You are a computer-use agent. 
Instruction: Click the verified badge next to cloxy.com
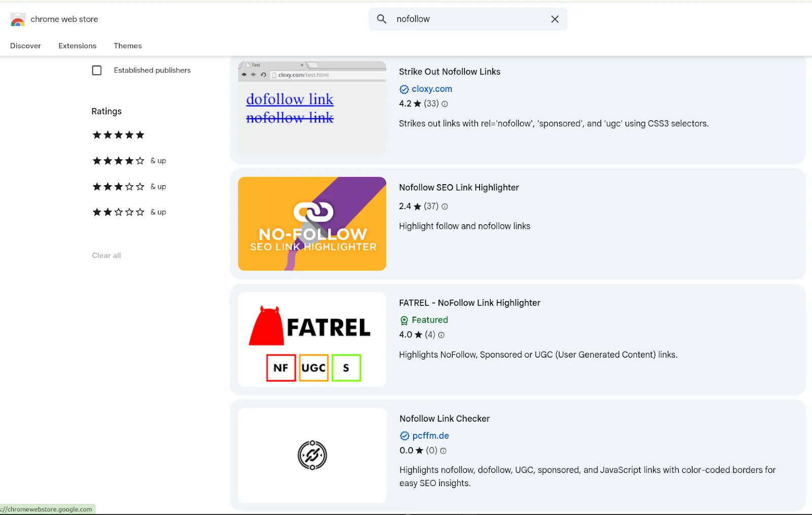(x=404, y=89)
